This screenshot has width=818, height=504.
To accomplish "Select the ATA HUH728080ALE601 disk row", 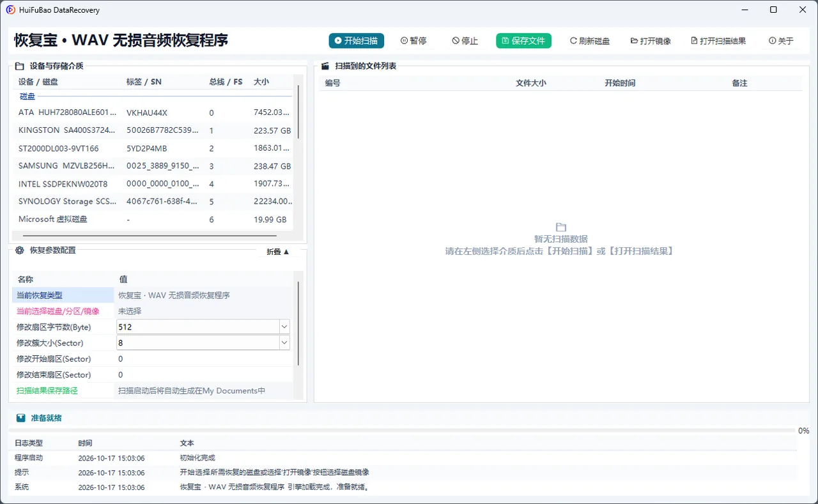I will tap(153, 112).
